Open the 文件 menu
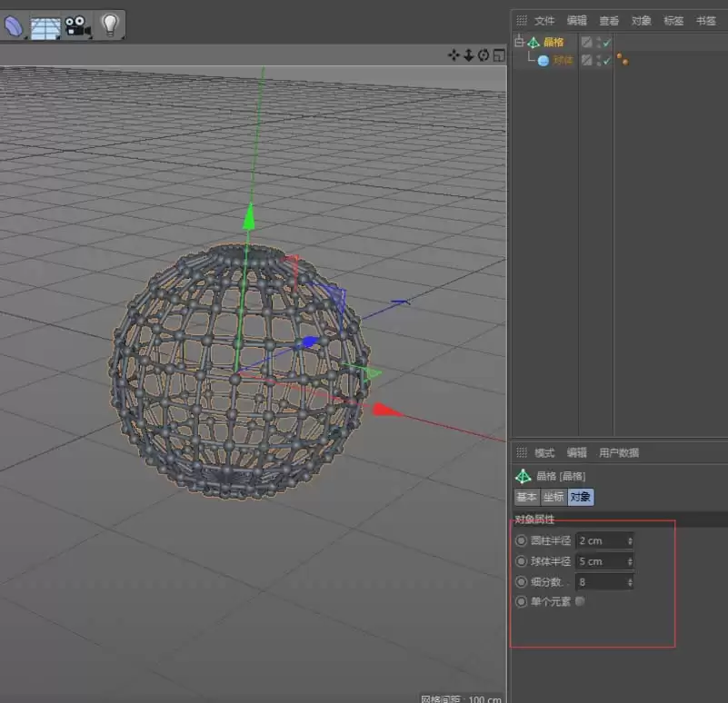This screenshot has height=703, width=728. tap(544, 19)
